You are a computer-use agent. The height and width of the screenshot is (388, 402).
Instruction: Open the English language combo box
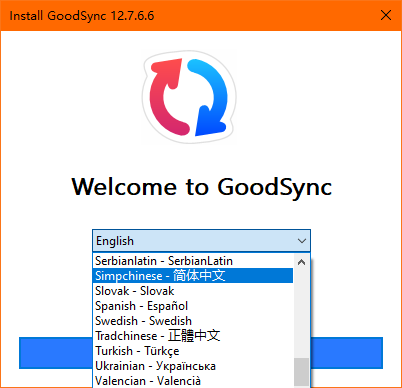[x=201, y=241]
